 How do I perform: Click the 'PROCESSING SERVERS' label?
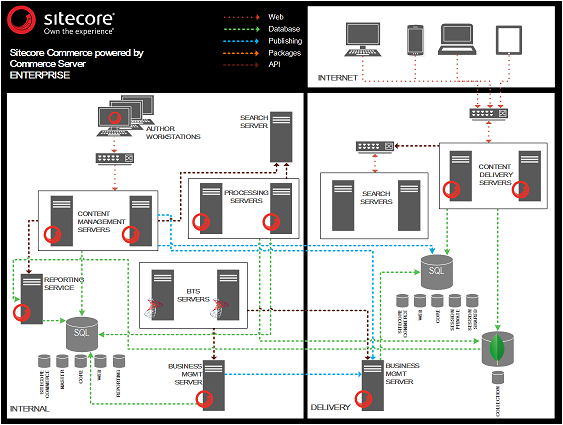246,196
